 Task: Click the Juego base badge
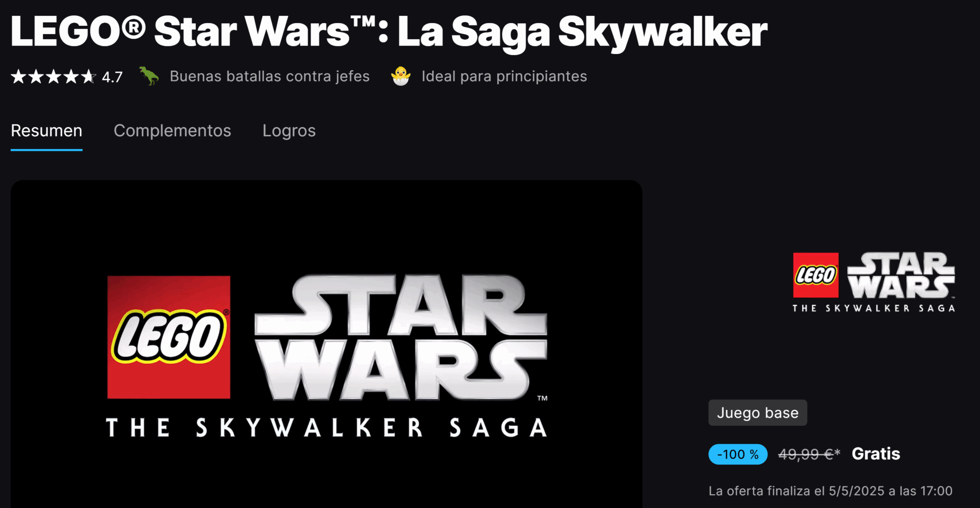[757, 413]
